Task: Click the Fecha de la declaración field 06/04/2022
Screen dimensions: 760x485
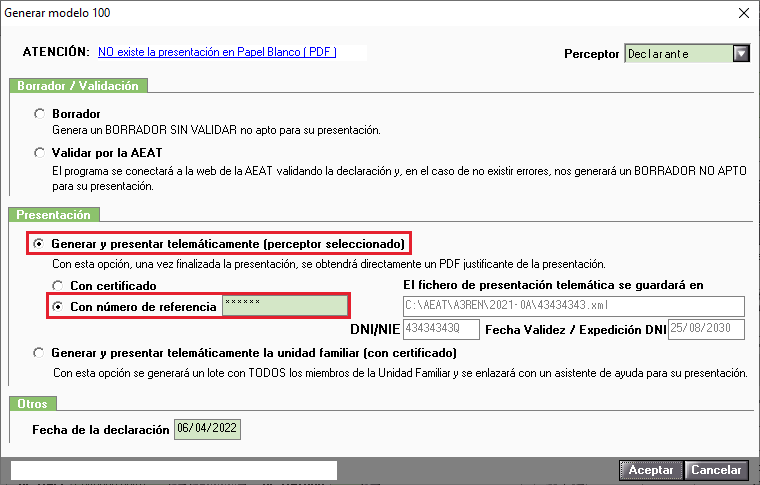Action: [207, 429]
